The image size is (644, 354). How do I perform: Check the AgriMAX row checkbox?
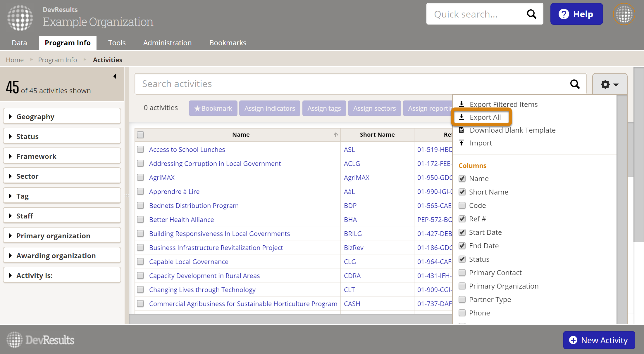(140, 178)
